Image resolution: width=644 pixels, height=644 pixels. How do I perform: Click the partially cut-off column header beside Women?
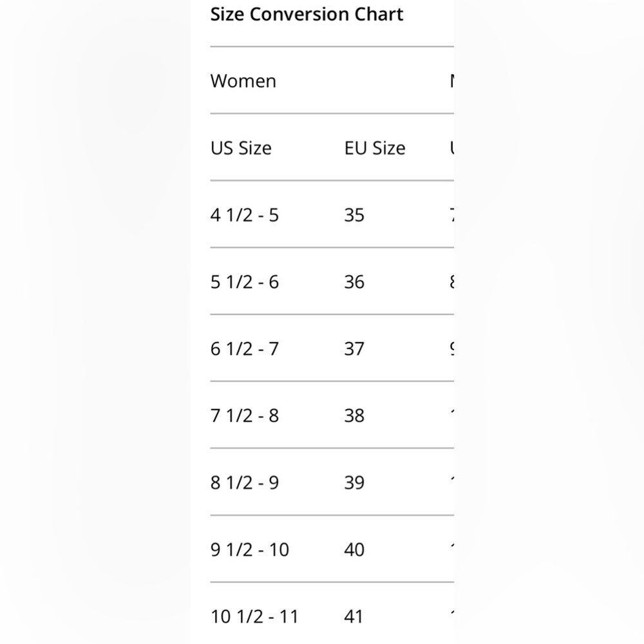point(452,81)
